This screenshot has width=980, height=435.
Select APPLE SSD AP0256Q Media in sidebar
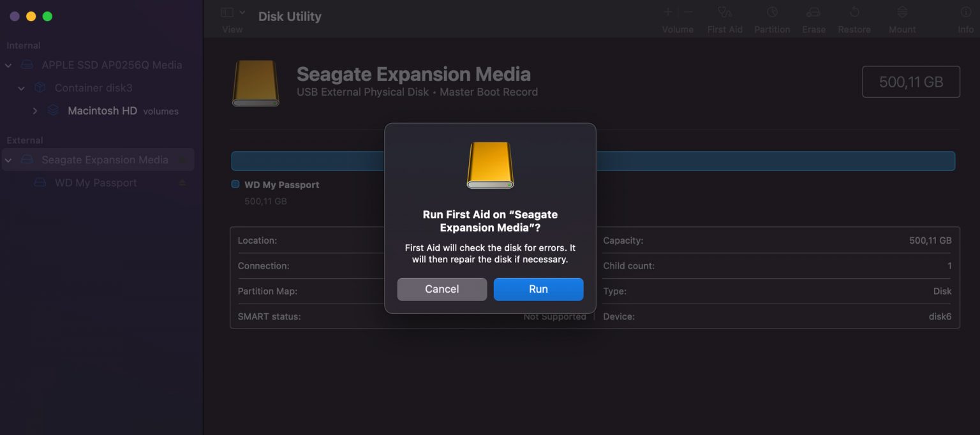[x=112, y=64]
